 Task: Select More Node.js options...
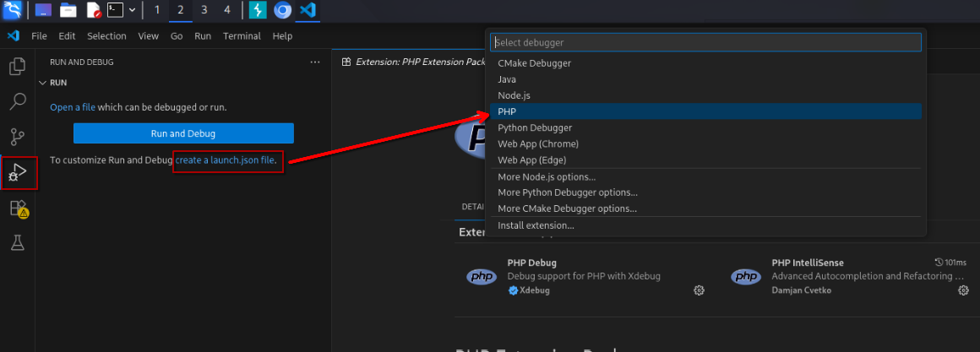705,176
